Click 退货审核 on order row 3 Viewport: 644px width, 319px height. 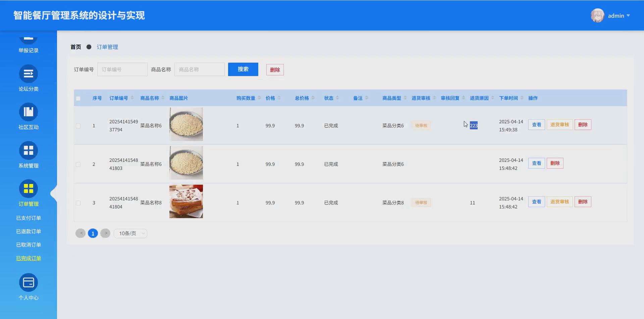[x=559, y=201]
